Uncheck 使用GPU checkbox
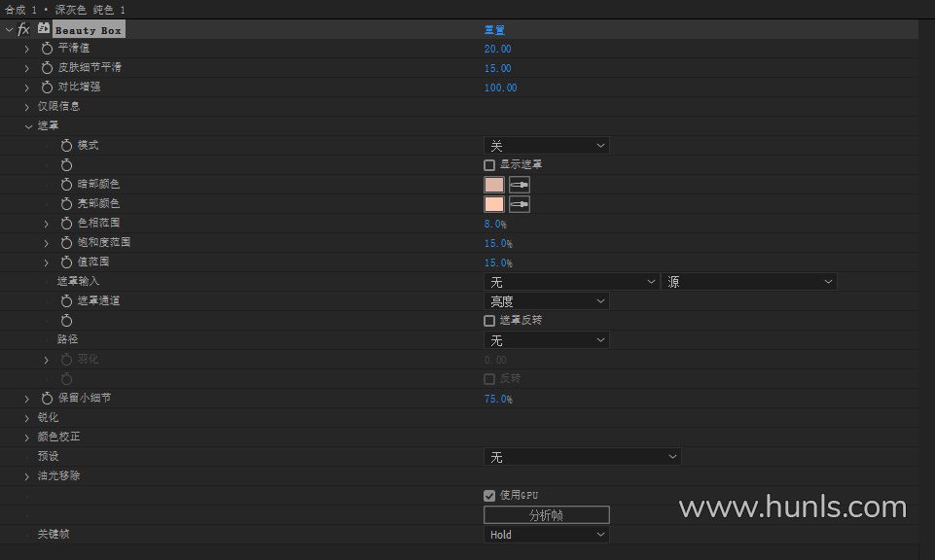This screenshot has height=560, width=935. point(489,496)
